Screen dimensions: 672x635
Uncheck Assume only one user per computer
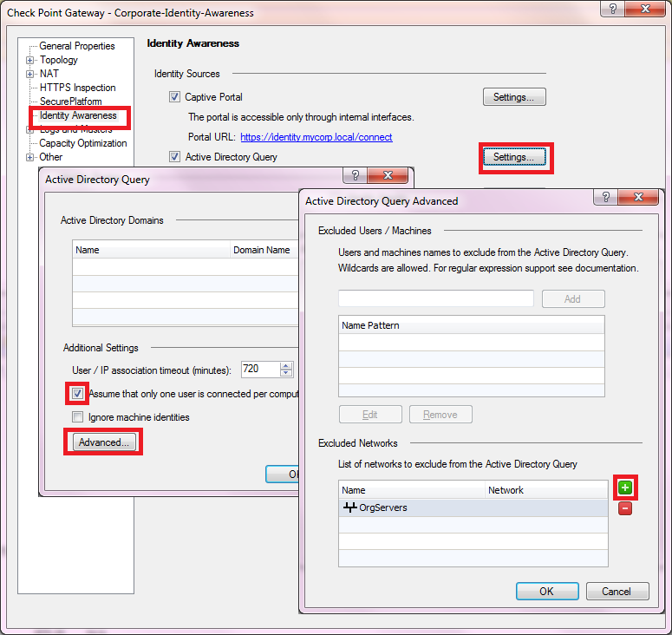[x=77, y=393]
